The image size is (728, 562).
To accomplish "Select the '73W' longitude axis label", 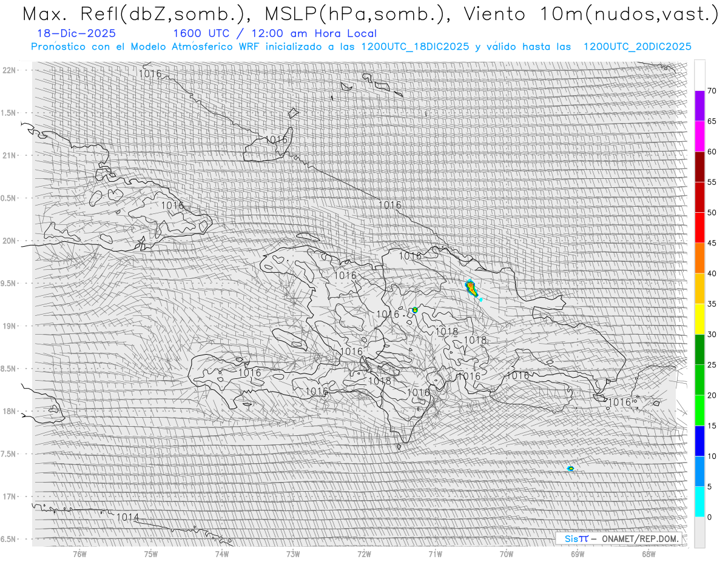I will (293, 554).
